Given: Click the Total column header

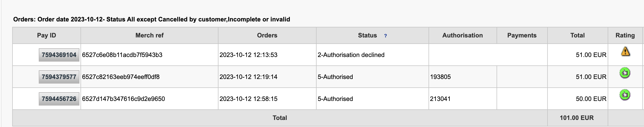Looking at the screenshot, I should click(x=578, y=35).
